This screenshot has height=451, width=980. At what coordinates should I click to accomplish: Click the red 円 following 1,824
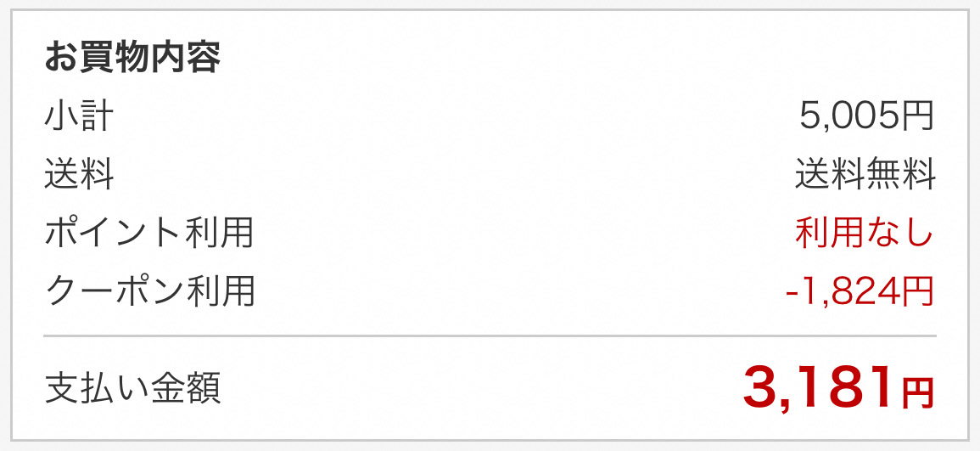[917, 291]
